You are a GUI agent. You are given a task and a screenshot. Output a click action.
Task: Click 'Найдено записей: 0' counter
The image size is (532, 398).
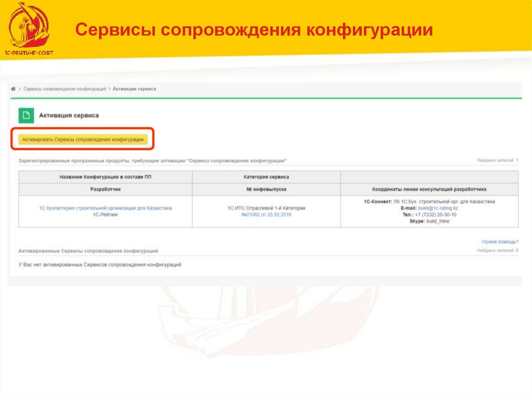498,250
